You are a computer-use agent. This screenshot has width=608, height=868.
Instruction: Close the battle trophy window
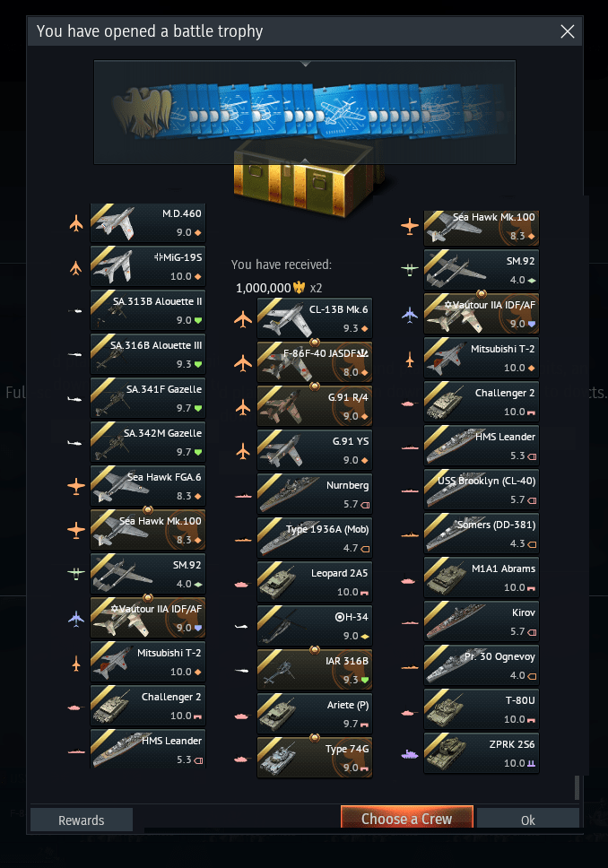[x=568, y=31]
